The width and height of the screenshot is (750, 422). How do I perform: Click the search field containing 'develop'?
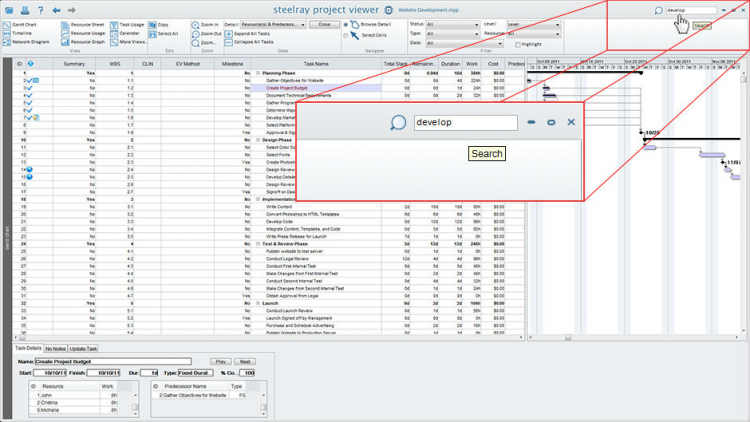(x=691, y=10)
